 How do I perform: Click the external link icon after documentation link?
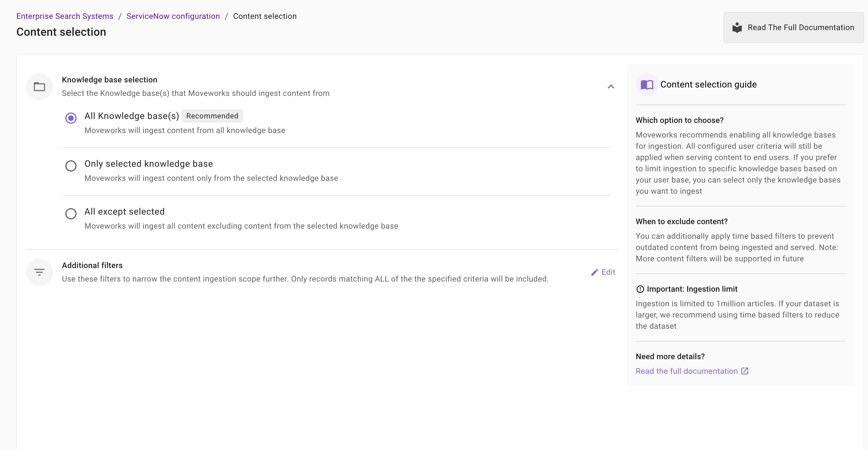745,371
